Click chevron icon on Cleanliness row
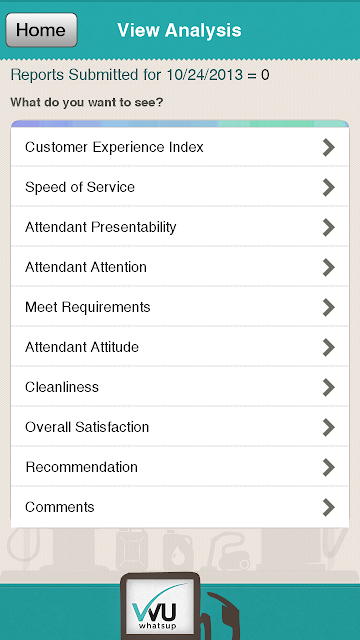Viewport: 360px width, 640px height. pos(329,387)
